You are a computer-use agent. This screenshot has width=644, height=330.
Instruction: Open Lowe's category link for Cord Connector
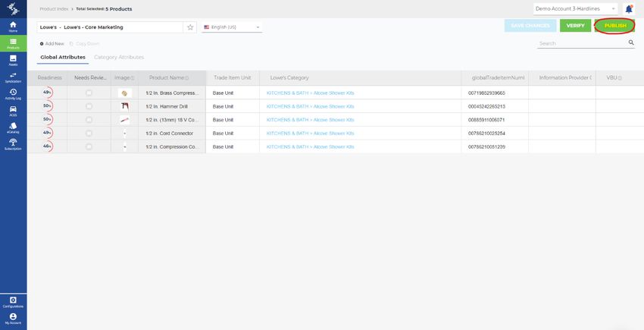pyautogui.click(x=310, y=134)
